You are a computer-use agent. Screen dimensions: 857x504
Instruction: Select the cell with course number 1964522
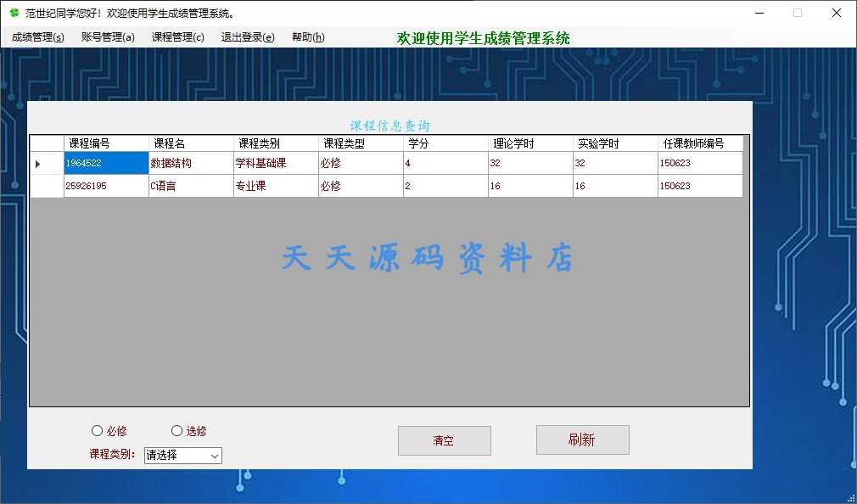[107, 164]
